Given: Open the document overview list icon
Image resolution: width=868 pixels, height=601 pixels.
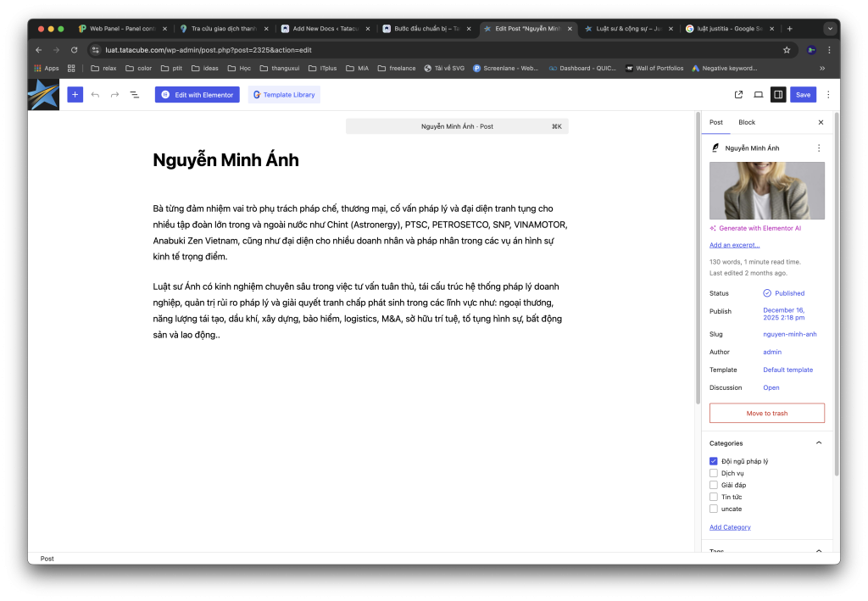Looking at the screenshot, I should tap(134, 95).
